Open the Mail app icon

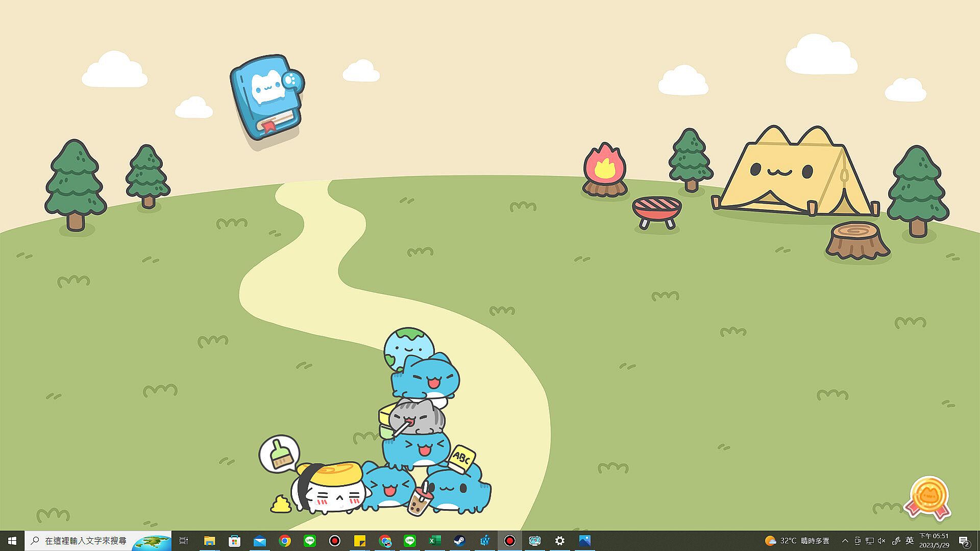pos(260,541)
